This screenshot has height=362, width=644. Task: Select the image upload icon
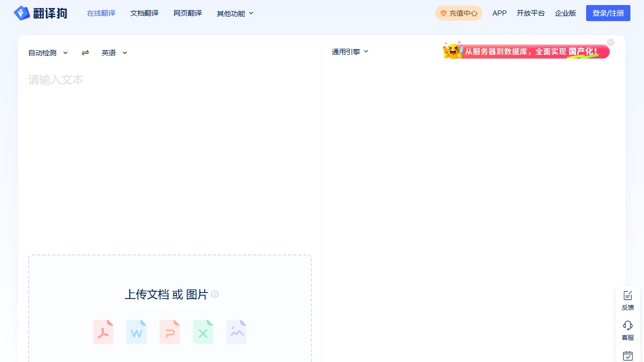pyautogui.click(x=236, y=332)
